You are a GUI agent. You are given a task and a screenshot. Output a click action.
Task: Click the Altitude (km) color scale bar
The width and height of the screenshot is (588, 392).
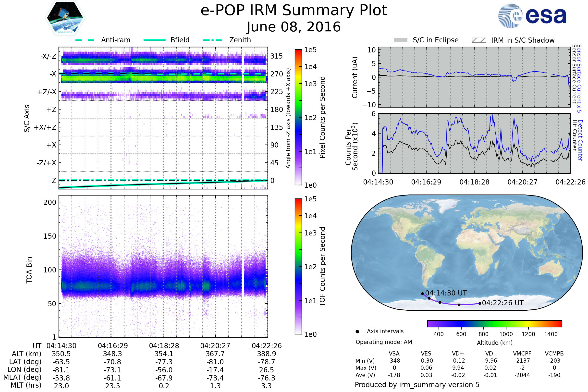point(494,323)
